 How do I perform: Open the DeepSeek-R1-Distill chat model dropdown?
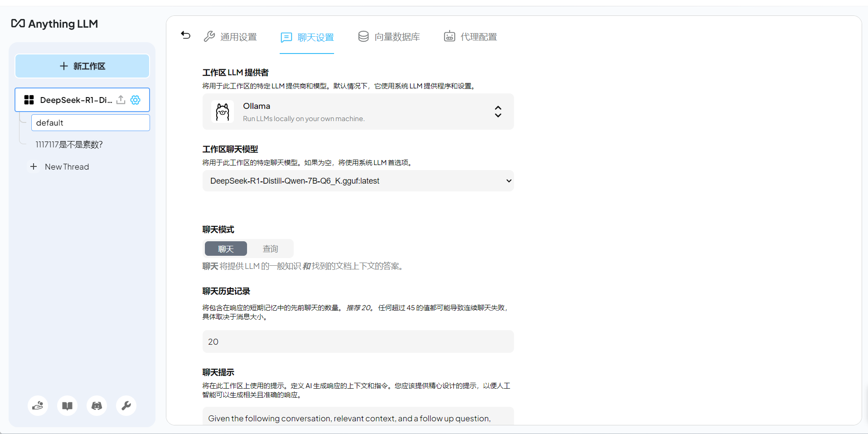[358, 181]
